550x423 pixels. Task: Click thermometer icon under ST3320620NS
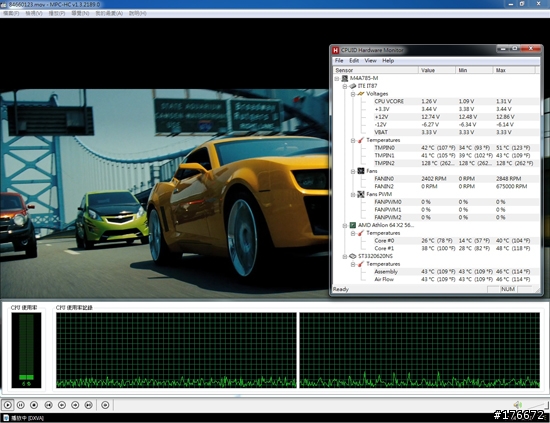coord(361,264)
